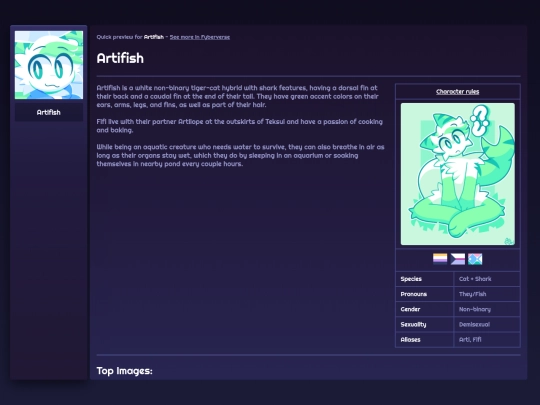Click the Quick preview for Artifish text

(x=130, y=37)
